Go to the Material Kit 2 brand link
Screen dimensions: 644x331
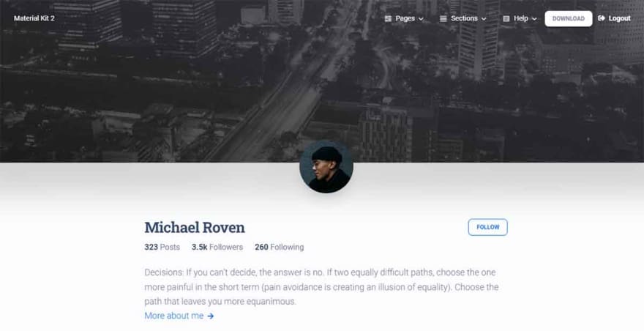(34, 18)
